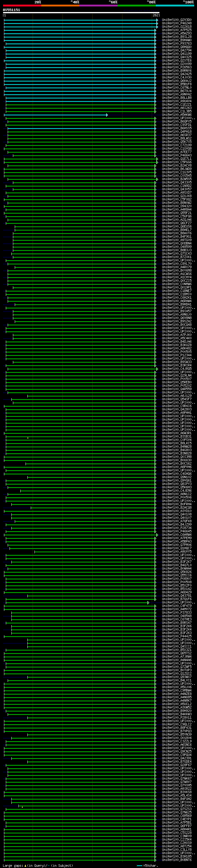Select the query label AV551151
Screen dimensions: 197x868
(11, 10)
